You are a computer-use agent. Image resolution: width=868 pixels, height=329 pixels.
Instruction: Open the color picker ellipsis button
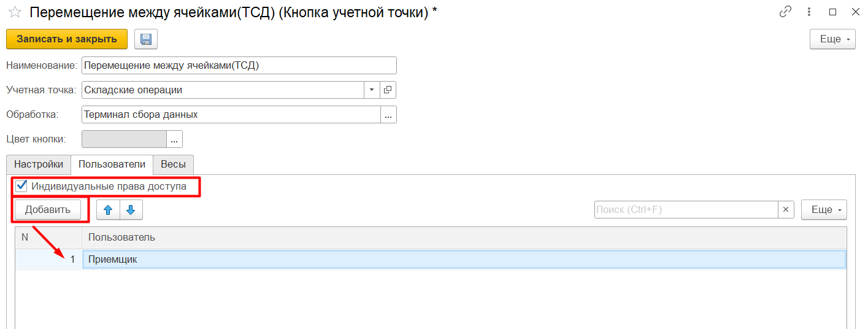(175, 139)
